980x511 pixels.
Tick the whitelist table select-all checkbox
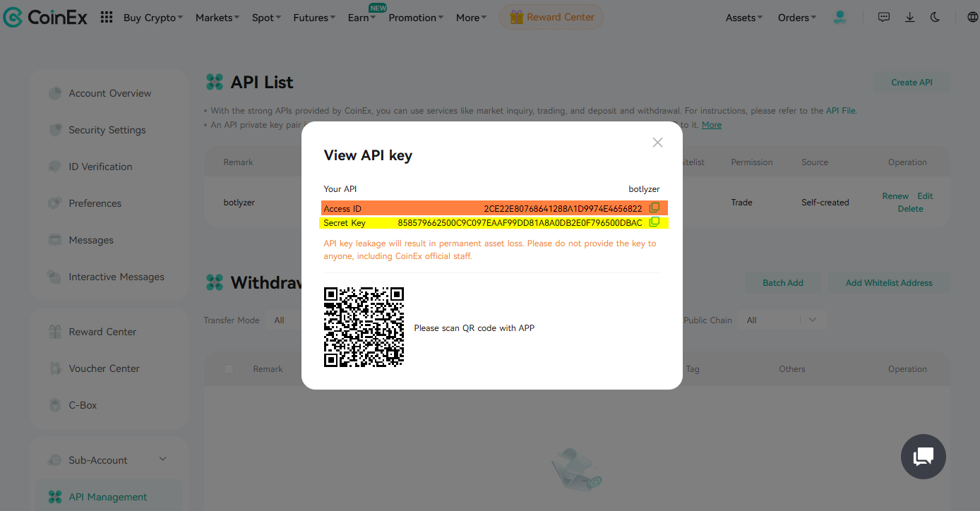coord(229,369)
